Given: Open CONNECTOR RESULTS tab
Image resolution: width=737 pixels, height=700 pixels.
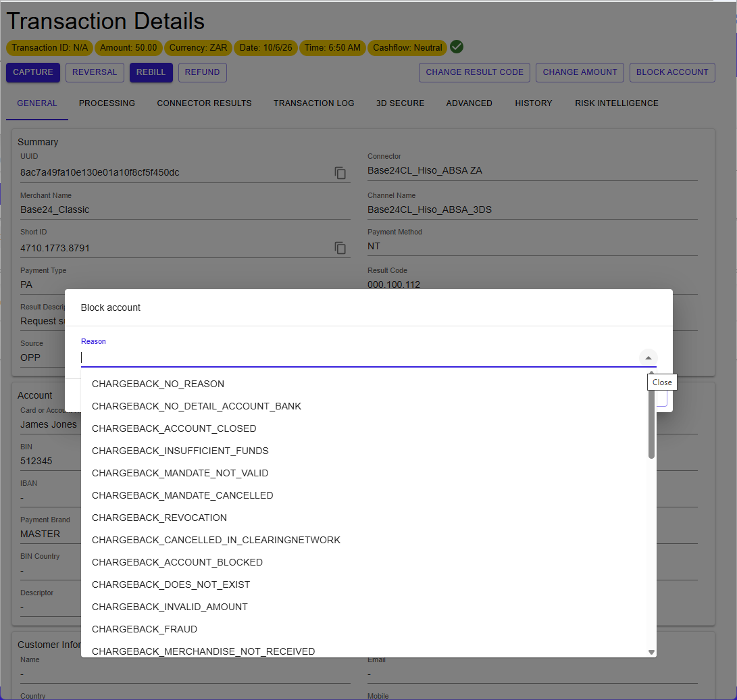Looking at the screenshot, I should [x=205, y=103].
